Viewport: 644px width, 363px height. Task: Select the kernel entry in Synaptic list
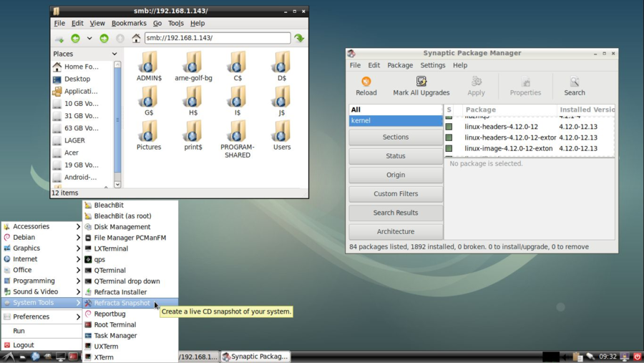pyautogui.click(x=396, y=121)
